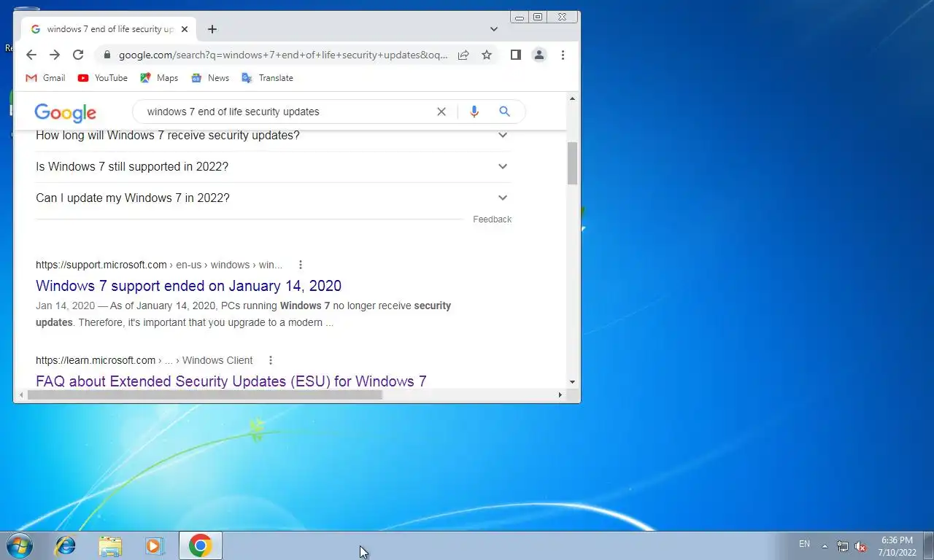Click the horizontal scrollbar thumb
Viewport: 934px width, 560px height.
(204, 394)
